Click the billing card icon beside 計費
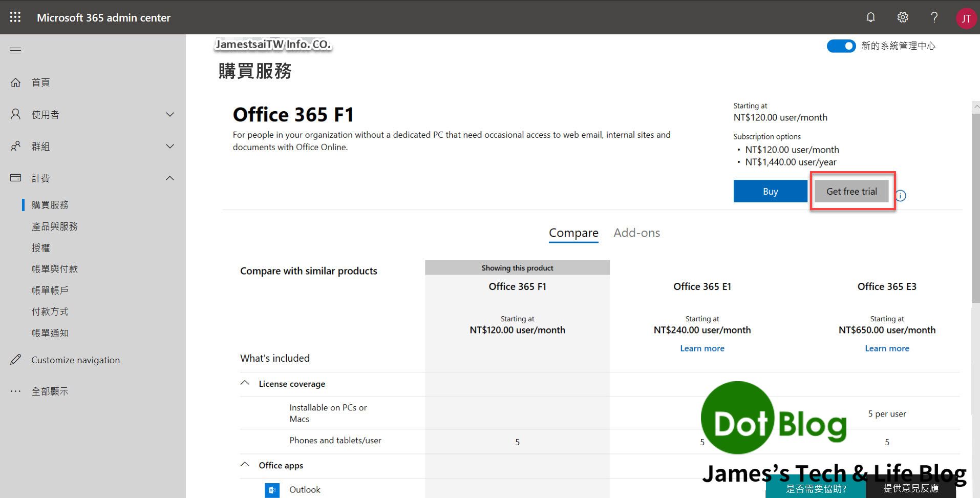Image resolution: width=980 pixels, height=498 pixels. pos(16,178)
